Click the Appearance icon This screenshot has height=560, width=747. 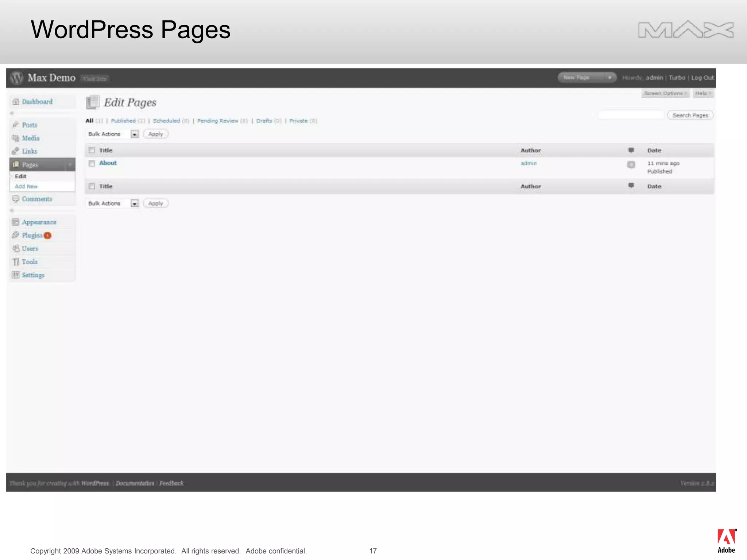pos(15,222)
